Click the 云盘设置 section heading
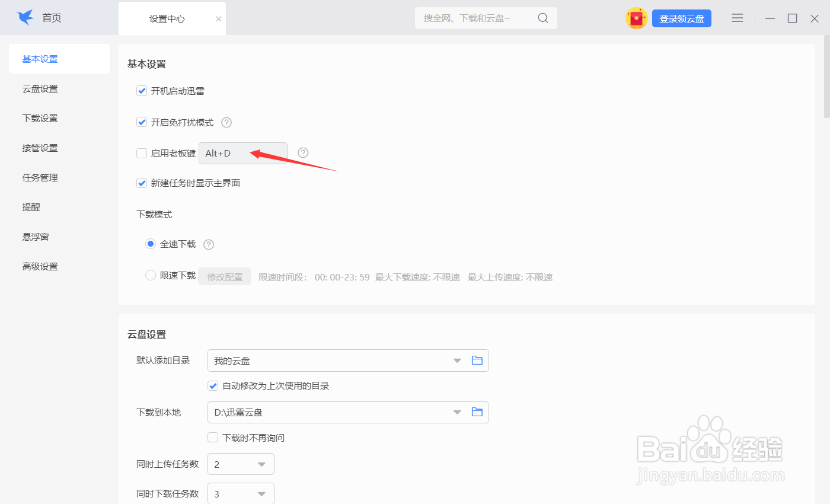830x504 pixels. 146,334
